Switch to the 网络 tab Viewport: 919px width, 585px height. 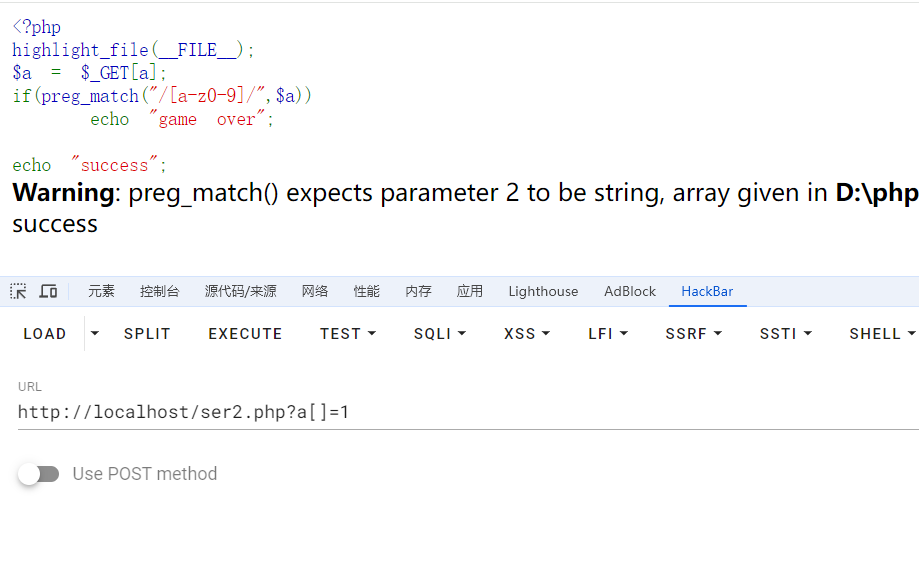(x=315, y=291)
